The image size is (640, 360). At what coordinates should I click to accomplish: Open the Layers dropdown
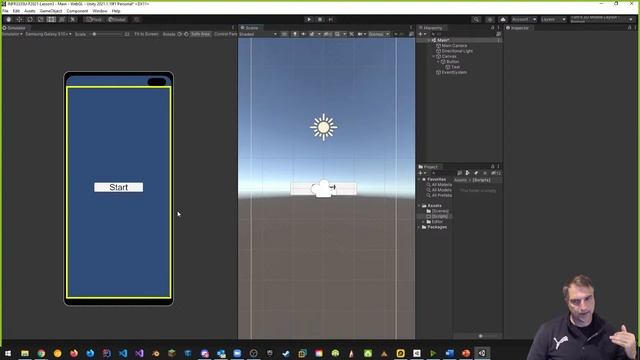(553, 19)
